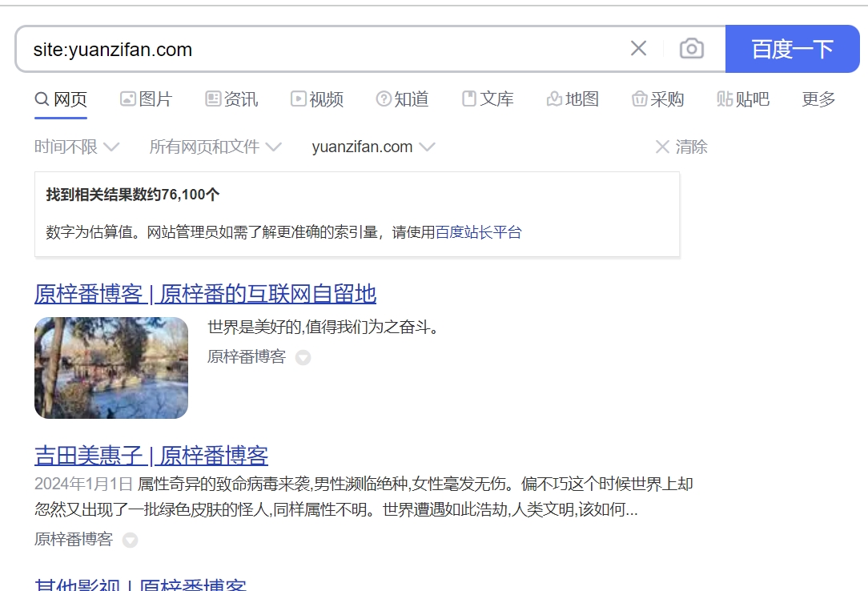Open the 百度站长平台 link

(478, 232)
